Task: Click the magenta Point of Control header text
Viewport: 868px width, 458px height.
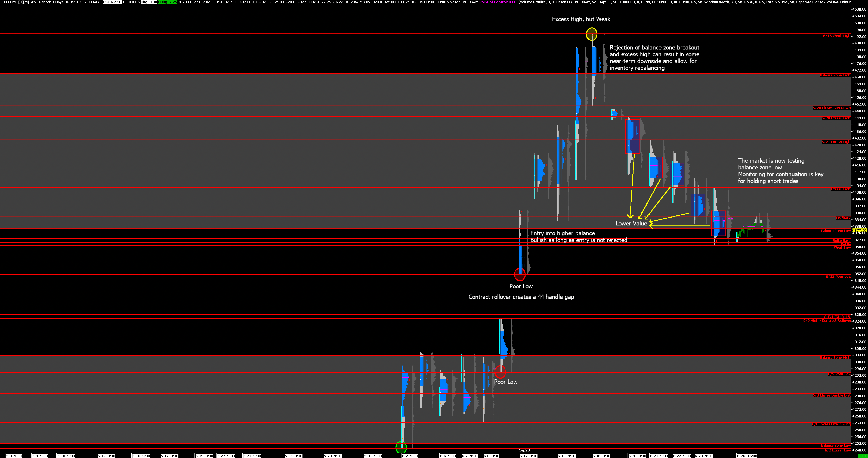Action: 497,2
